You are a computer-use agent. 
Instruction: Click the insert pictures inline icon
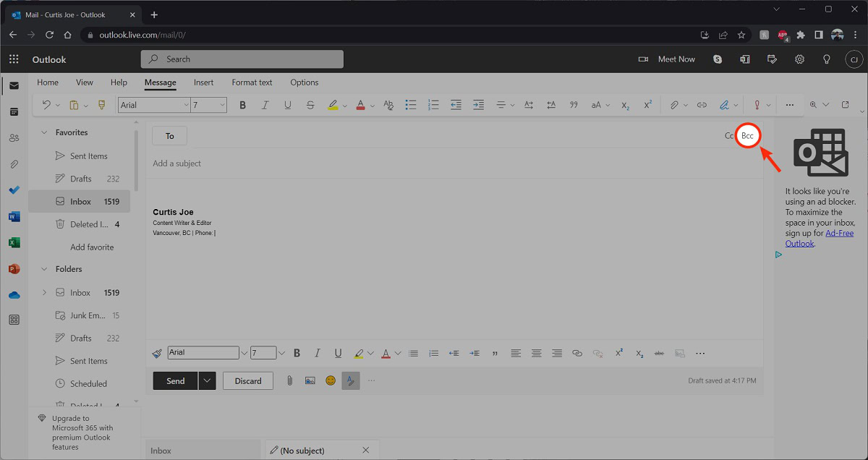tap(310, 380)
